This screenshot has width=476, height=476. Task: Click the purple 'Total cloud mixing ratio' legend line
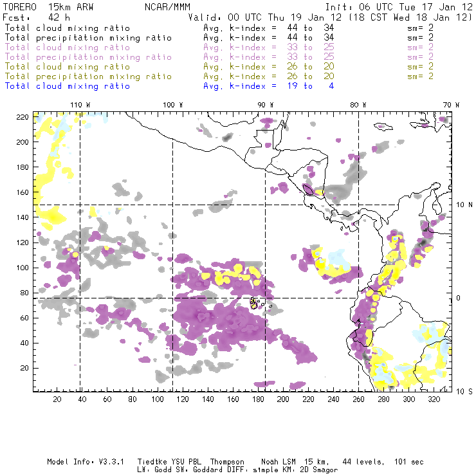(x=68, y=48)
